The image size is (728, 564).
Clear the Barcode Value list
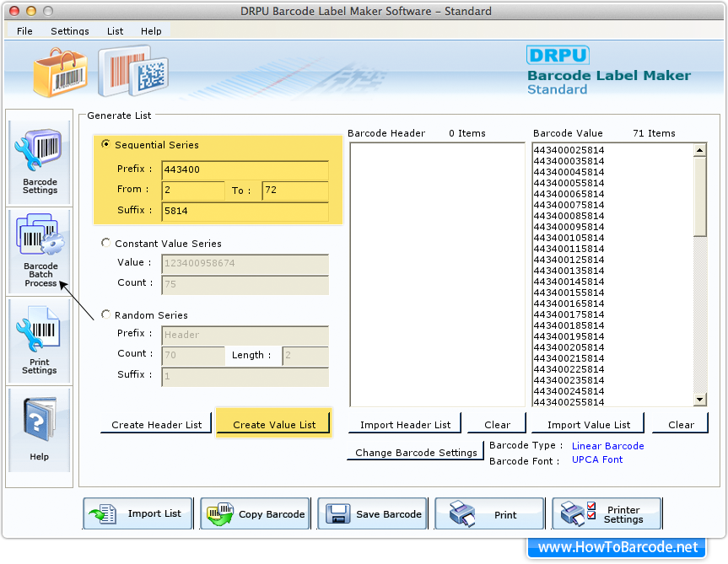[681, 424]
